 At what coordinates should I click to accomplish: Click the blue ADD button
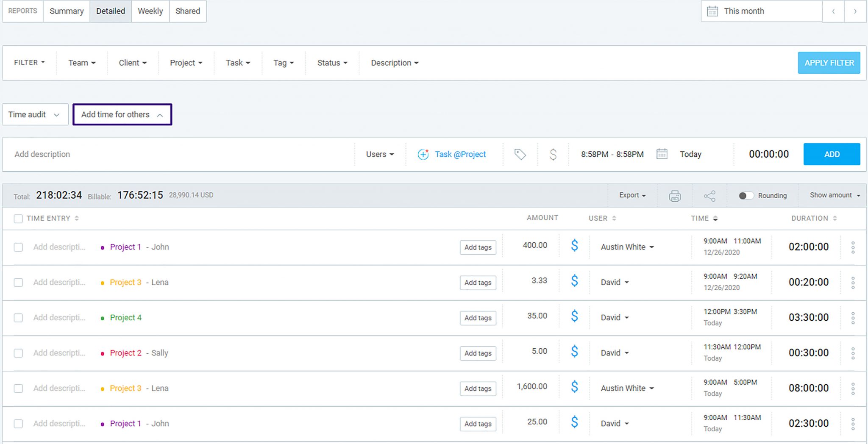click(x=832, y=154)
